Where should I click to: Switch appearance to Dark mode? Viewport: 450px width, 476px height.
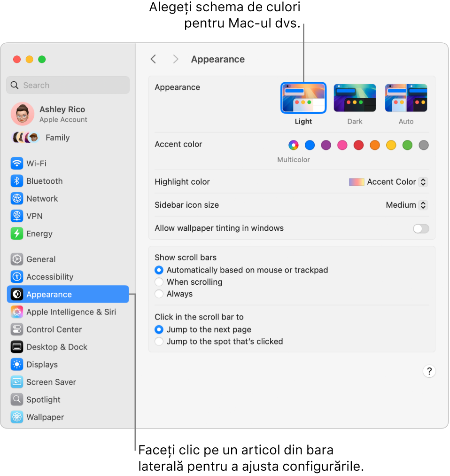[x=355, y=97]
